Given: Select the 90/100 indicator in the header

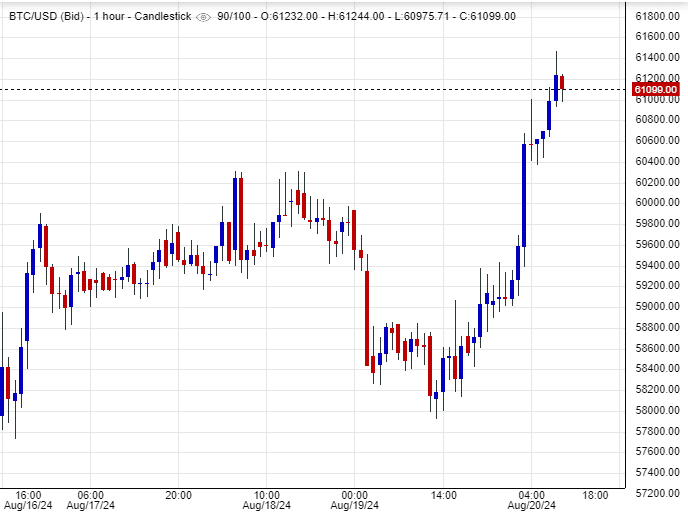Looking at the screenshot, I should point(238,17).
